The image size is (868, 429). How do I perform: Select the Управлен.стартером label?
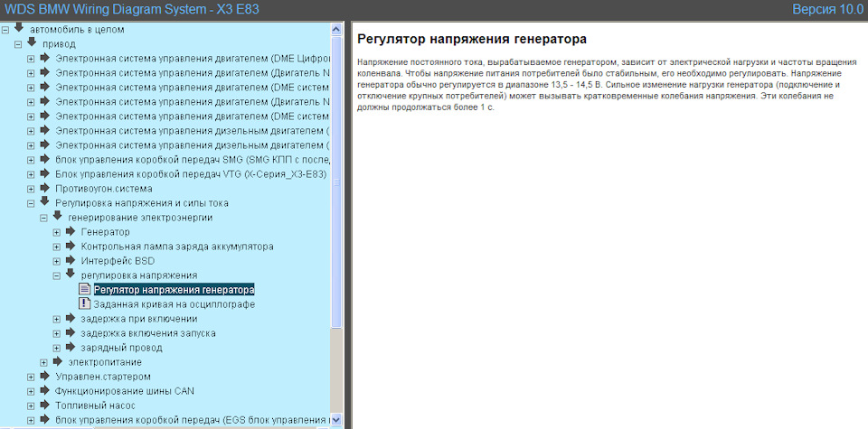(103, 377)
